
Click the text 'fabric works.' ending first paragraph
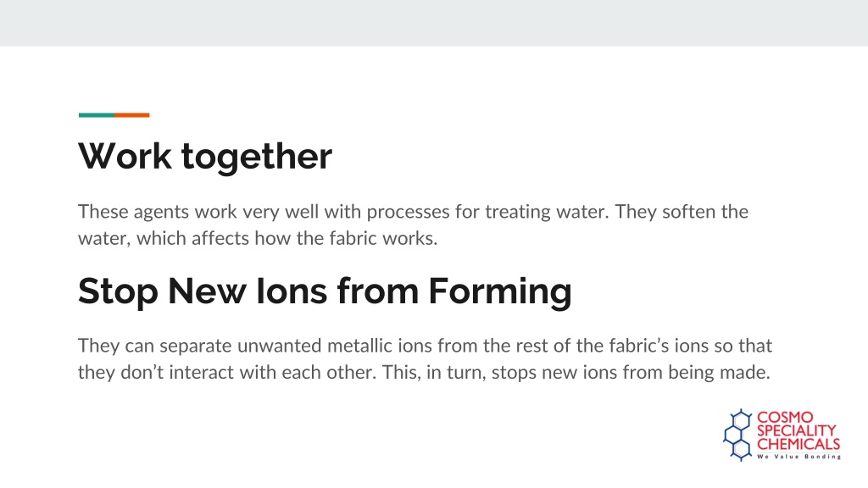384,238
